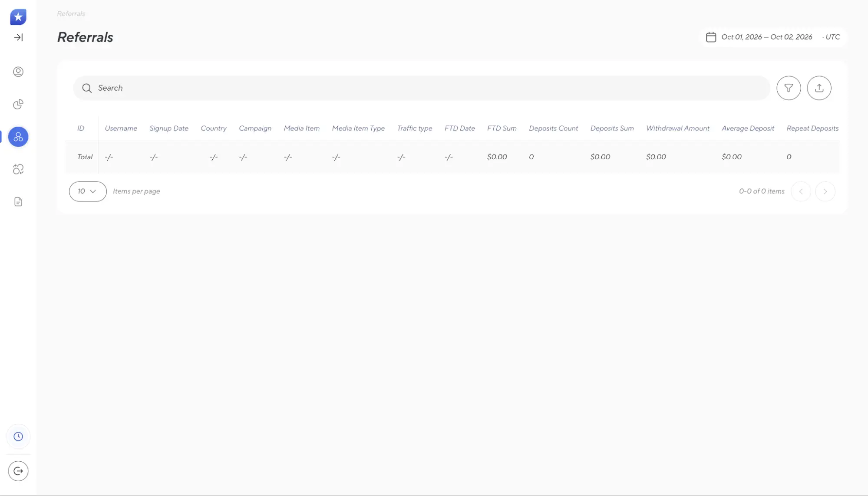Click the export upload button
This screenshot has height=496, width=868.
point(819,88)
